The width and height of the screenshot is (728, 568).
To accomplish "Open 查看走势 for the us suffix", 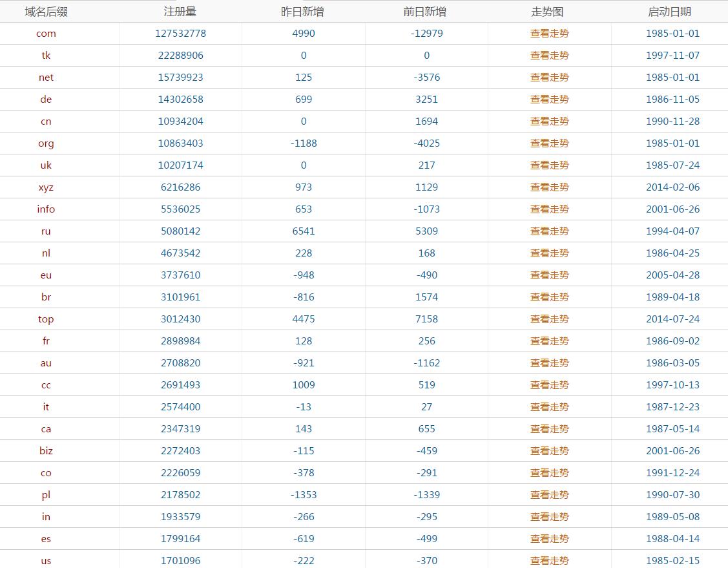I will click(x=549, y=561).
